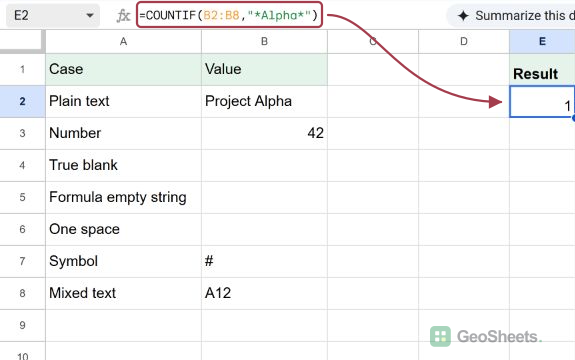
Task: Select row 2 header
Action: click(x=22, y=102)
